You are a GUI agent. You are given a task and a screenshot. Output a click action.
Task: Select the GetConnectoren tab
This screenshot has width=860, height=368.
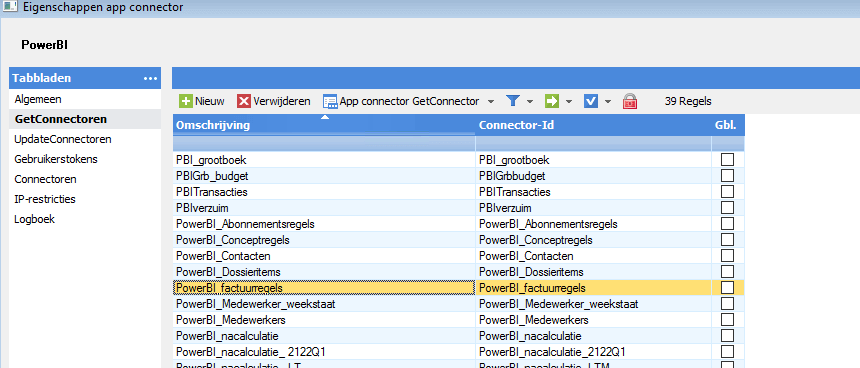[85, 119]
